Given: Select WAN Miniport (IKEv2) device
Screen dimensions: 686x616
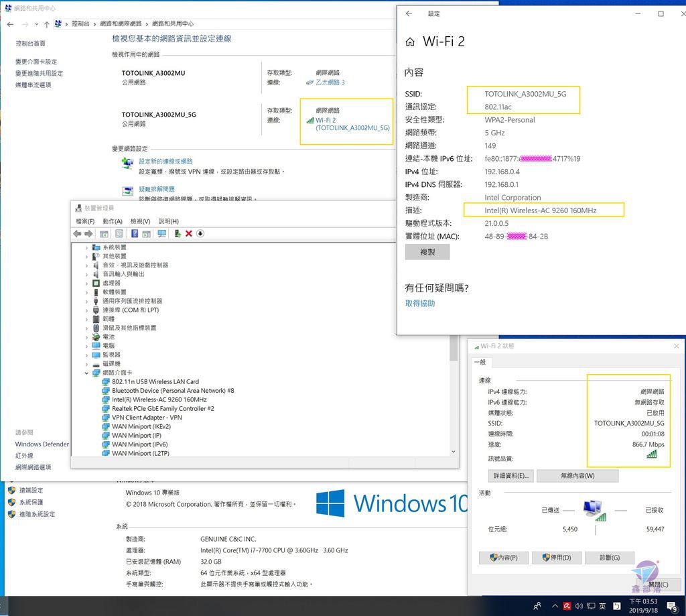Looking at the screenshot, I should [x=141, y=426].
